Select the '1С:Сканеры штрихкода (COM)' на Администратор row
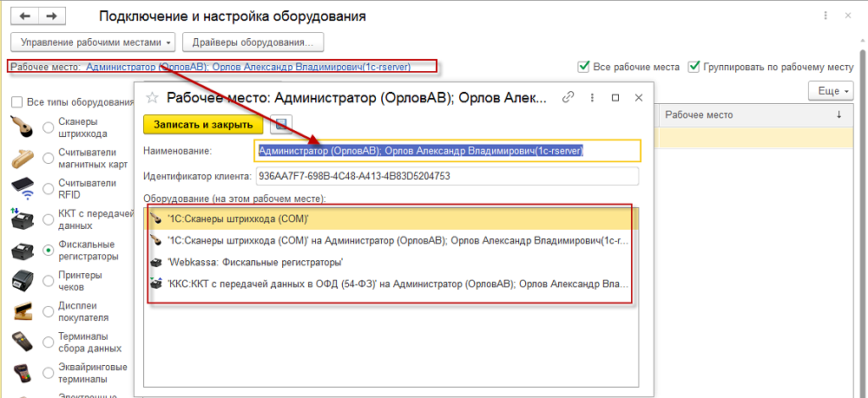Screen dimensions: 868x398 tap(391, 240)
